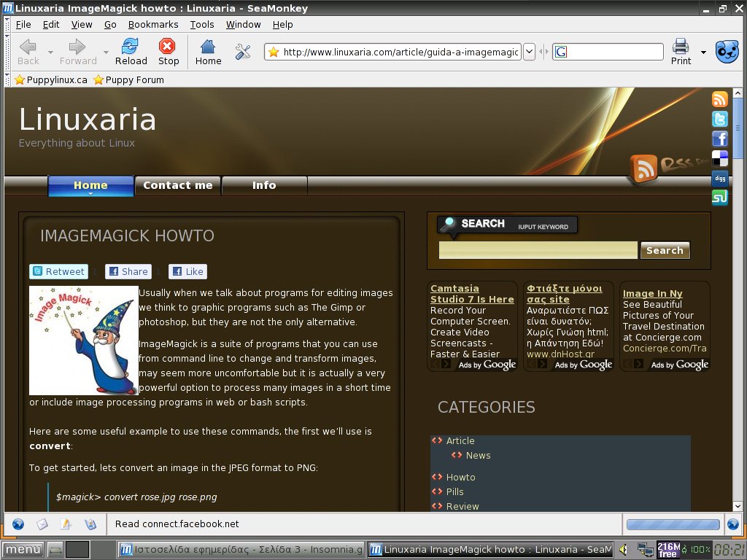The width and height of the screenshot is (747, 560).
Task: Open the Digg sidebar icon
Action: click(x=720, y=178)
